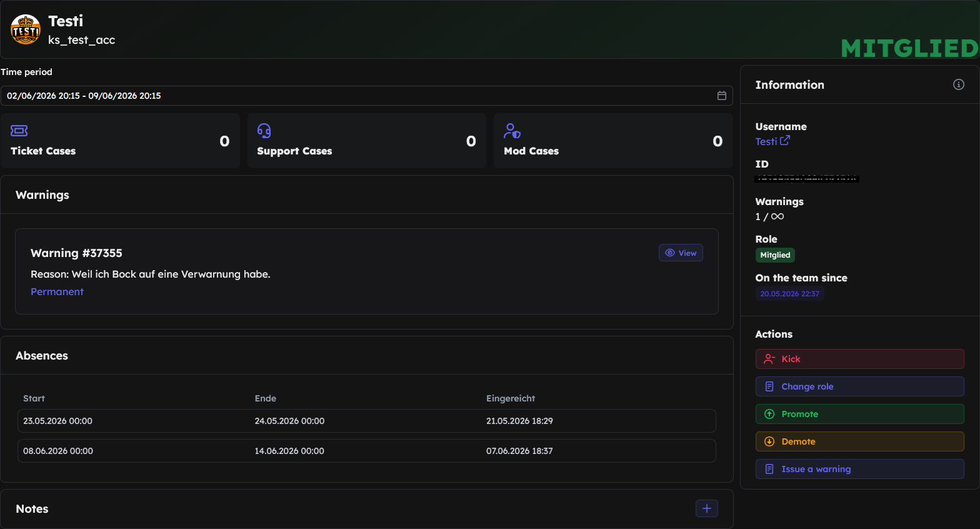
Task: View Warning #37355 details
Action: (681, 253)
